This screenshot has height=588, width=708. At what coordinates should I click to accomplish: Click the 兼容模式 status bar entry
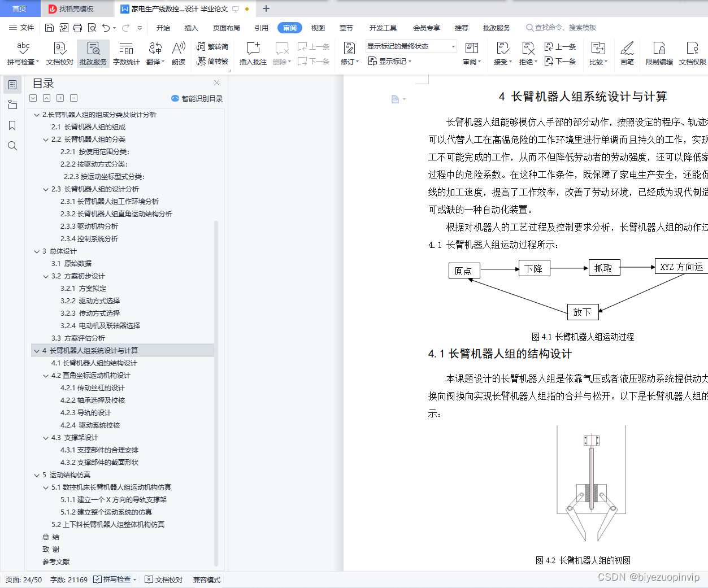pos(207,580)
